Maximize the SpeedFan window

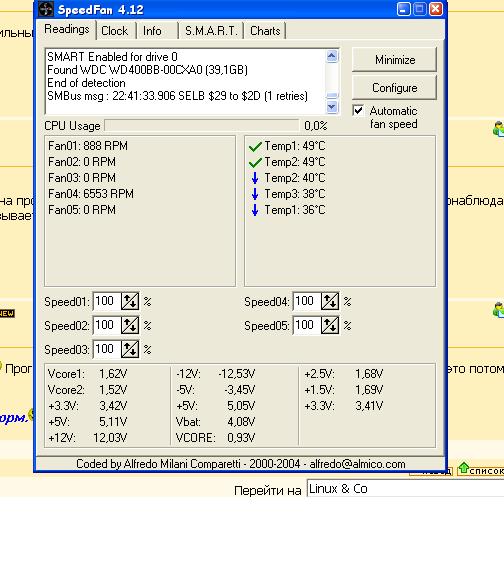click(x=420, y=9)
